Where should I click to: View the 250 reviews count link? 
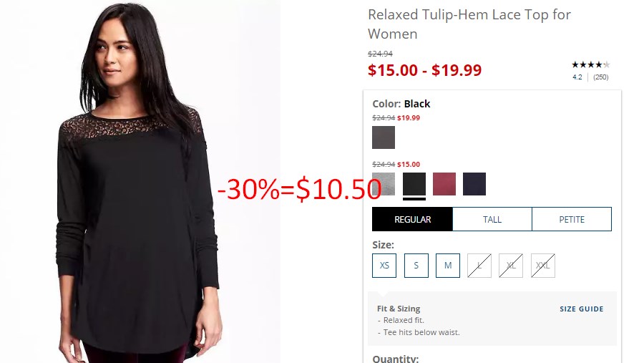(601, 77)
